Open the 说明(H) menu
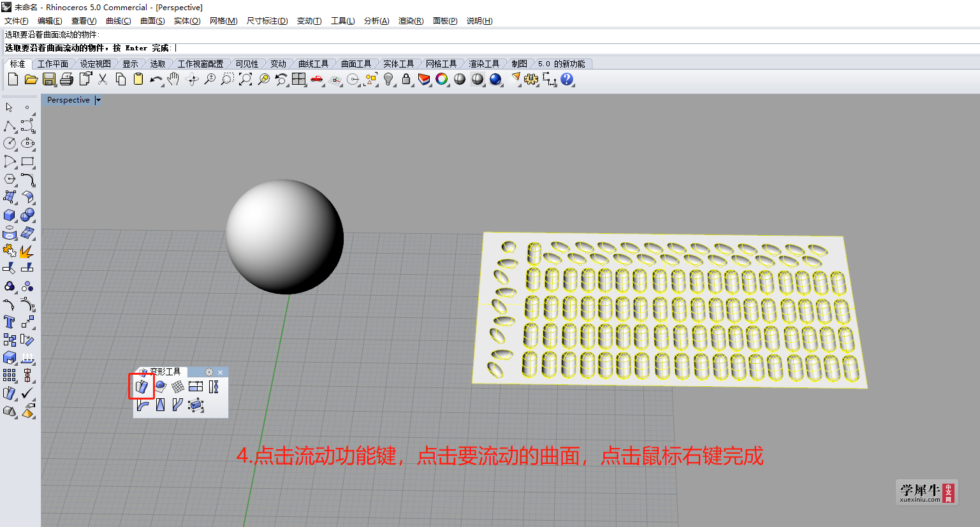The height and width of the screenshot is (527, 980). coord(479,21)
